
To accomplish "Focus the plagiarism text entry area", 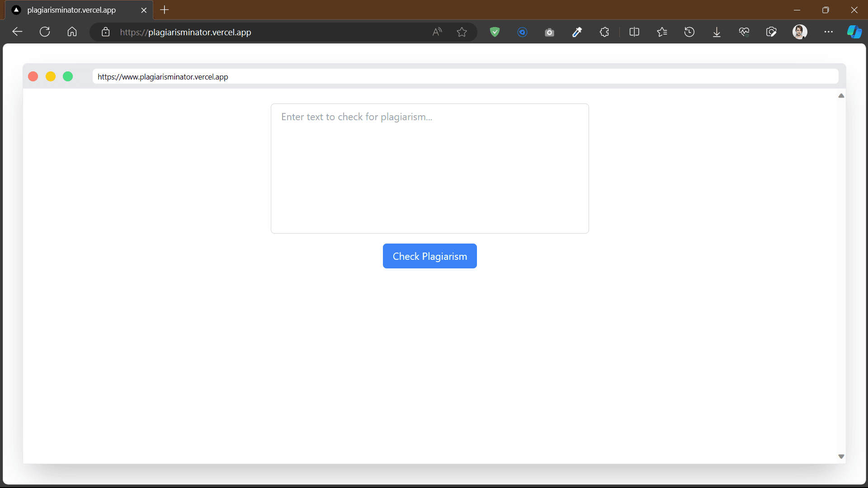I will (429, 169).
